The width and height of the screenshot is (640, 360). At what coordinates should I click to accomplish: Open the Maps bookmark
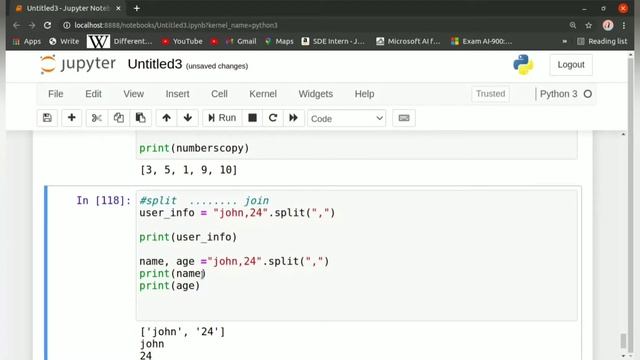279,41
